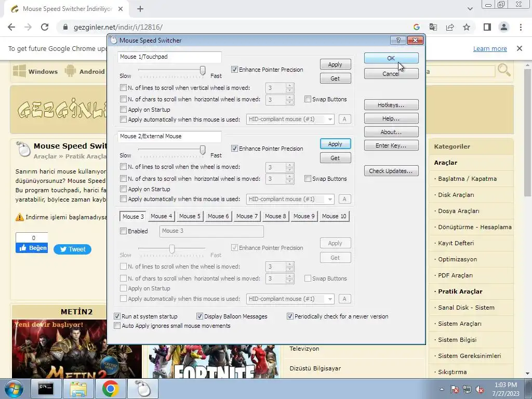The width and height of the screenshot is (532, 399).
Task: Click Get for Mouse 1/Touchpad
Action: 335,78
